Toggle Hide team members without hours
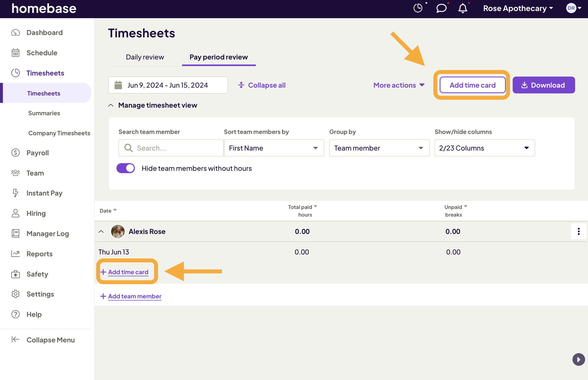Viewport: 588px width, 380px height. coord(126,168)
